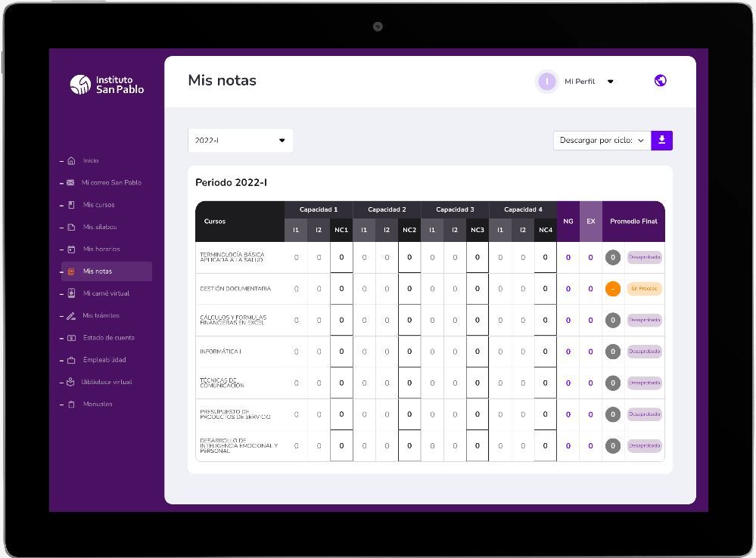Click the NC2 grade cell for Informática I
The height and width of the screenshot is (558, 756).
coord(409,352)
